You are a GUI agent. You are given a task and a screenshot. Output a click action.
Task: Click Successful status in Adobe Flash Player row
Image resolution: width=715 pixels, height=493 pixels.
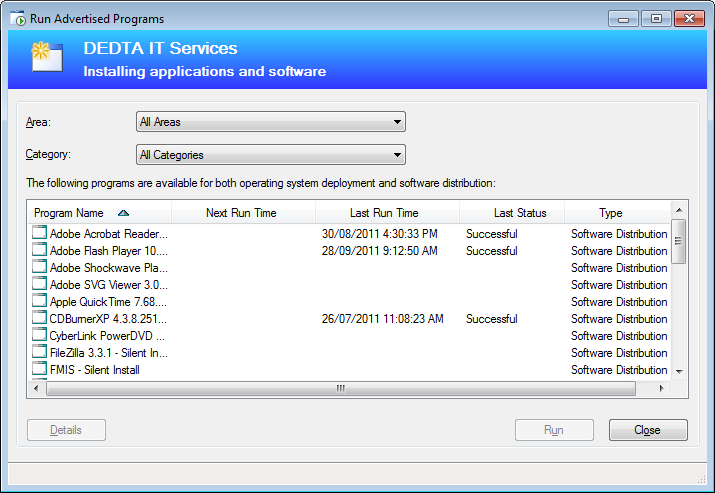tap(492, 251)
